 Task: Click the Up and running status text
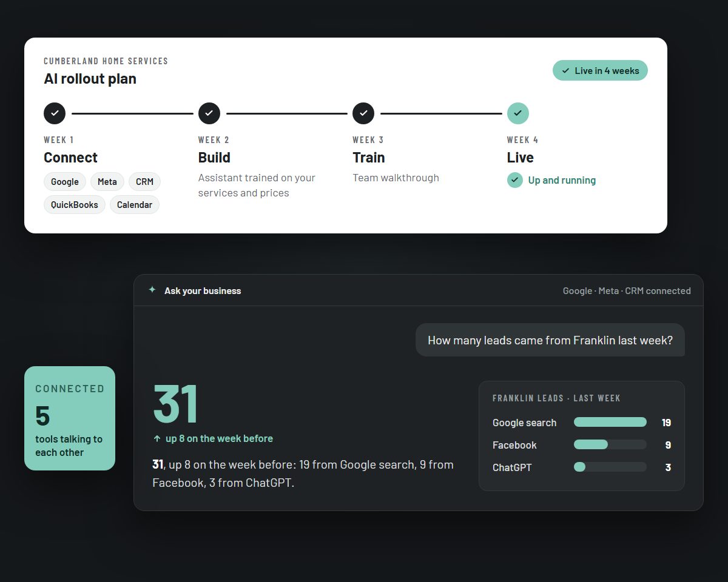coord(562,180)
